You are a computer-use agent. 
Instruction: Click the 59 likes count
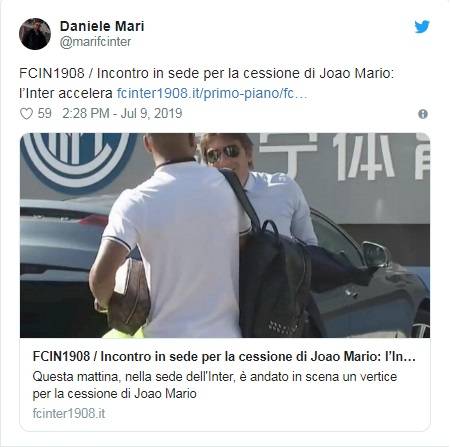[44, 113]
